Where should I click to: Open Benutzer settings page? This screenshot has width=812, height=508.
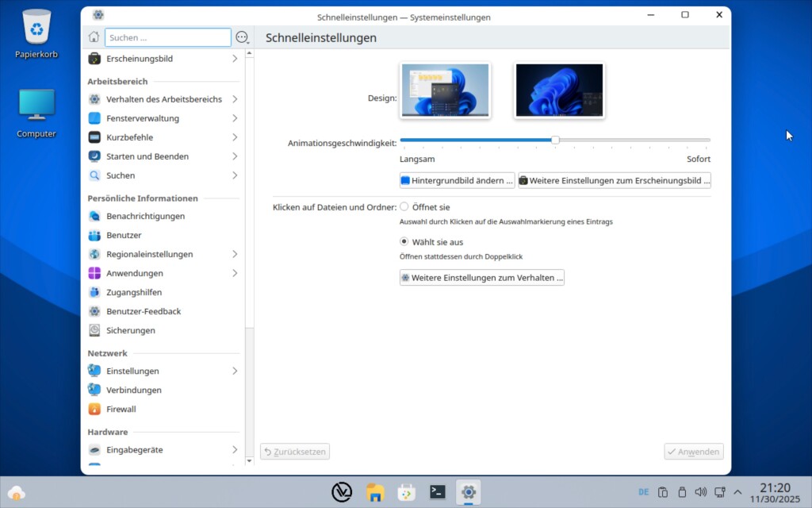pos(124,236)
